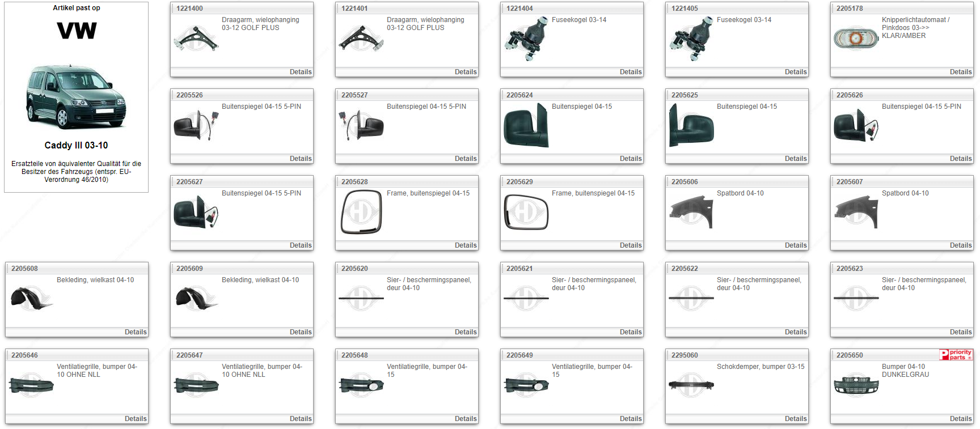Image resolution: width=980 pixels, height=429 pixels.
Task: Click part number 2205629 header
Action: [519, 182]
